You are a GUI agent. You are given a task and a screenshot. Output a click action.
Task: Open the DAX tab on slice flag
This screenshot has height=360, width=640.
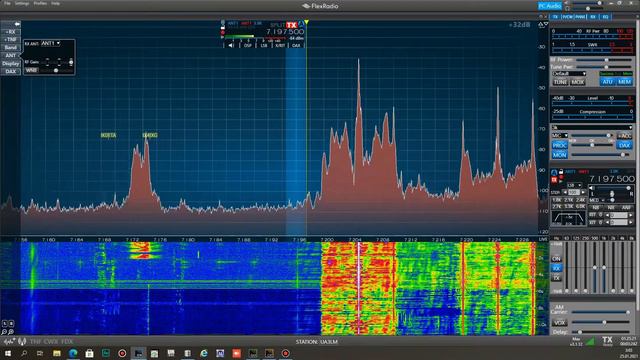pos(296,45)
